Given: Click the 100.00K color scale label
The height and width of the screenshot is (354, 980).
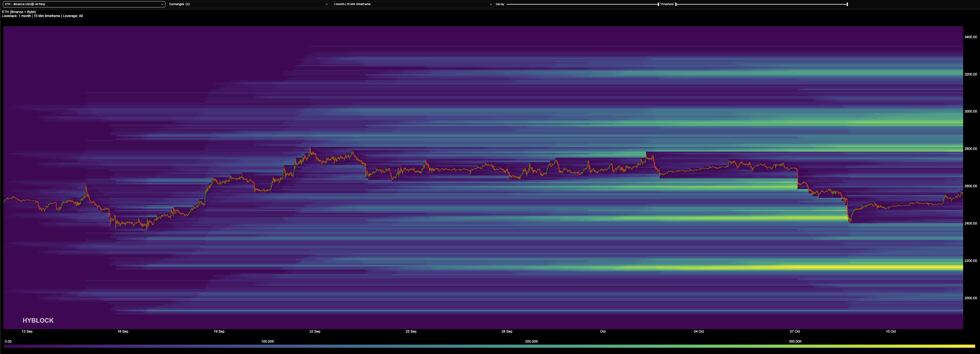Looking at the screenshot, I should click(268, 341).
